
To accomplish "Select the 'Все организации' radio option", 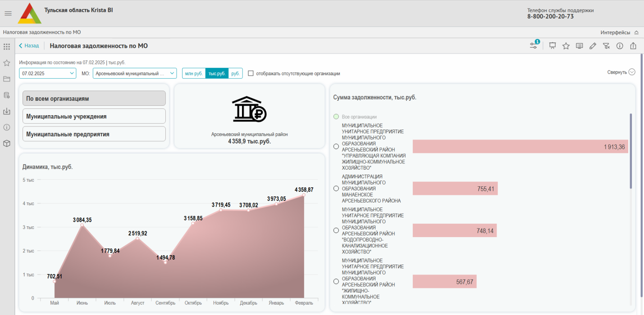I will point(336,117).
